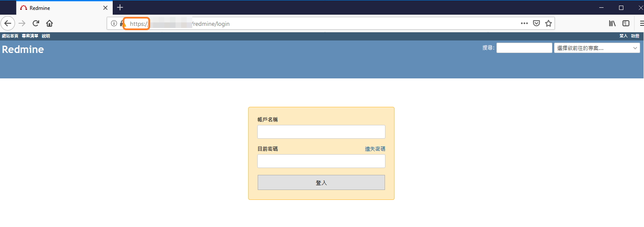Viewport: 644px width, 227px height.
Task: Open a new tab with the plus button
Action: pos(120,7)
